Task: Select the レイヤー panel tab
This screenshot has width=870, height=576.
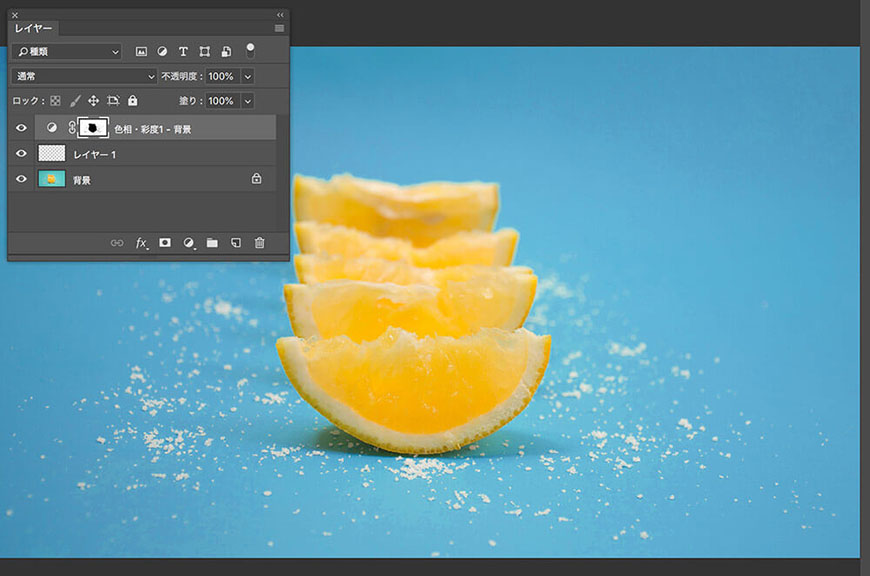Action: pos(33,29)
